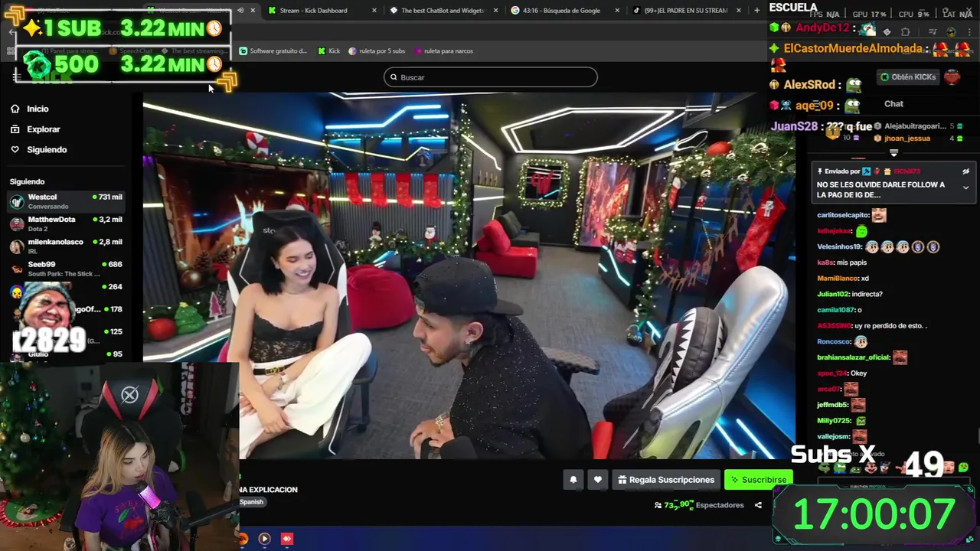The width and height of the screenshot is (980, 551).
Task: Click the share icon next to Espectadores
Action: coord(758,505)
